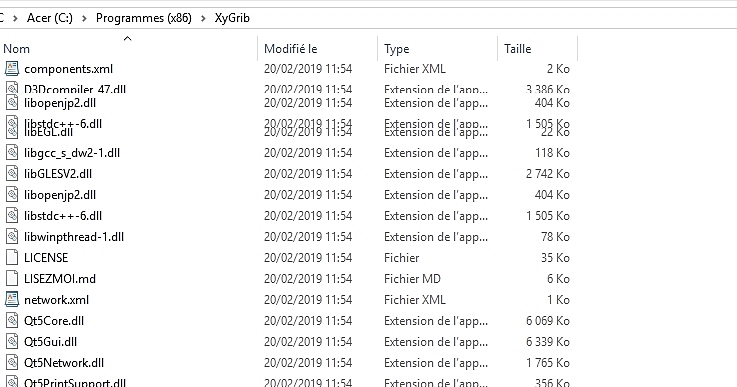Navigate to Acer (C:) in breadcrumb
The image size is (737, 387).
(x=50, y=18)
